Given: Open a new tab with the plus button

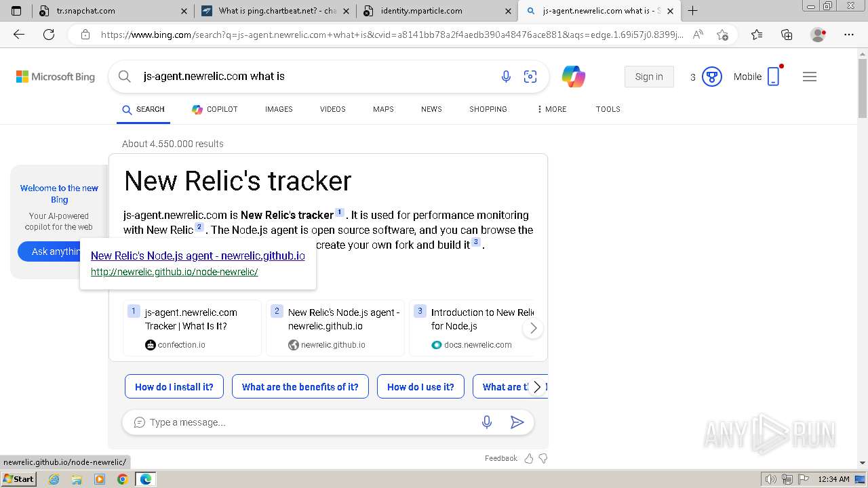Looking at the screenshot, I should click(x=692, y=11).
